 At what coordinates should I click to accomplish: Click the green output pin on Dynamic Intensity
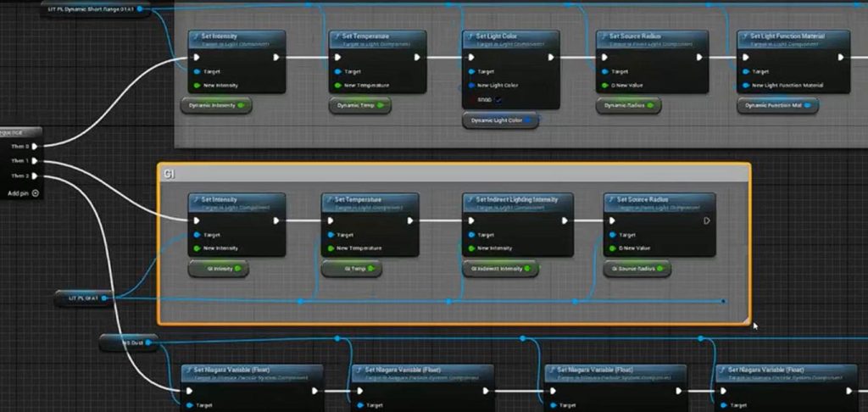click(242, 106)
